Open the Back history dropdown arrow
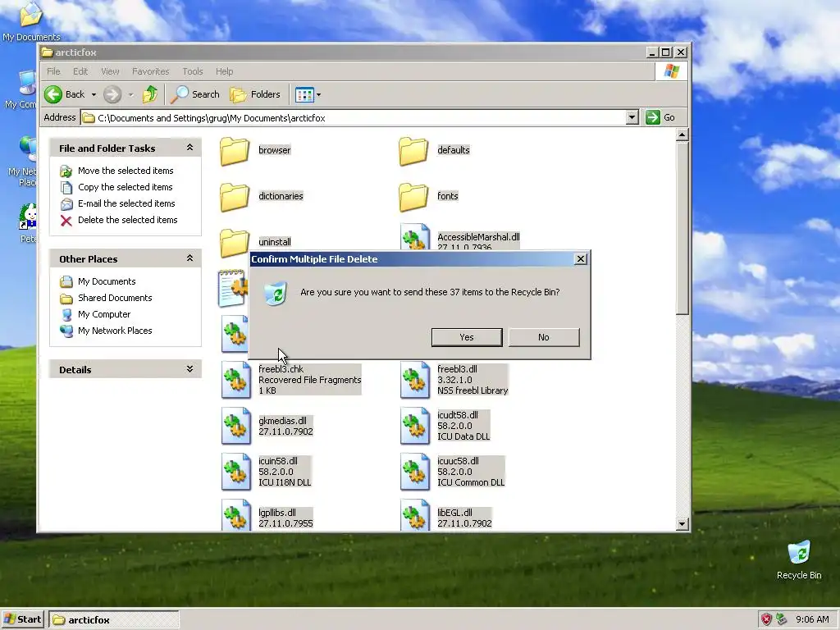This screenshot has height=630, width=840. 94,95
